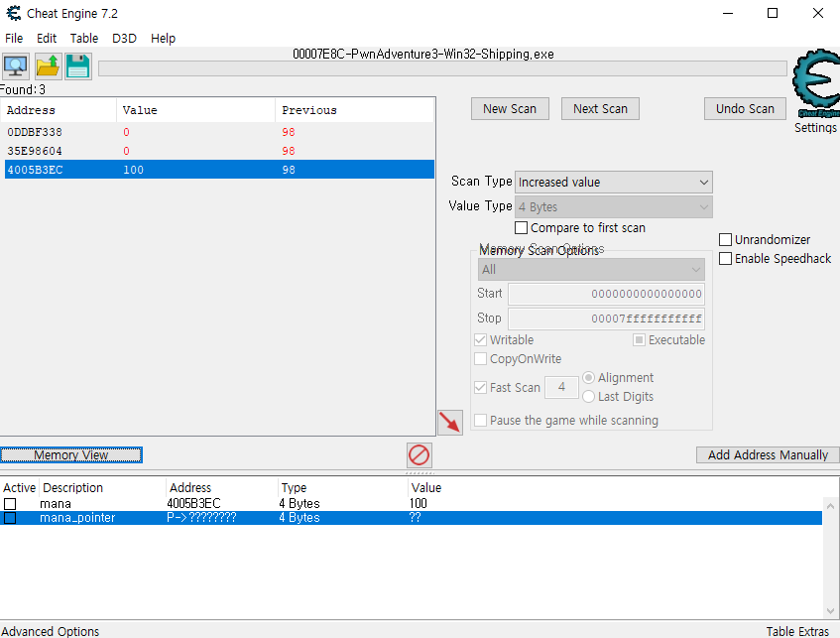This screenshot has width=840, height=638.
Task: Click the Value column header in results
Action: click(x=196, y=110)
